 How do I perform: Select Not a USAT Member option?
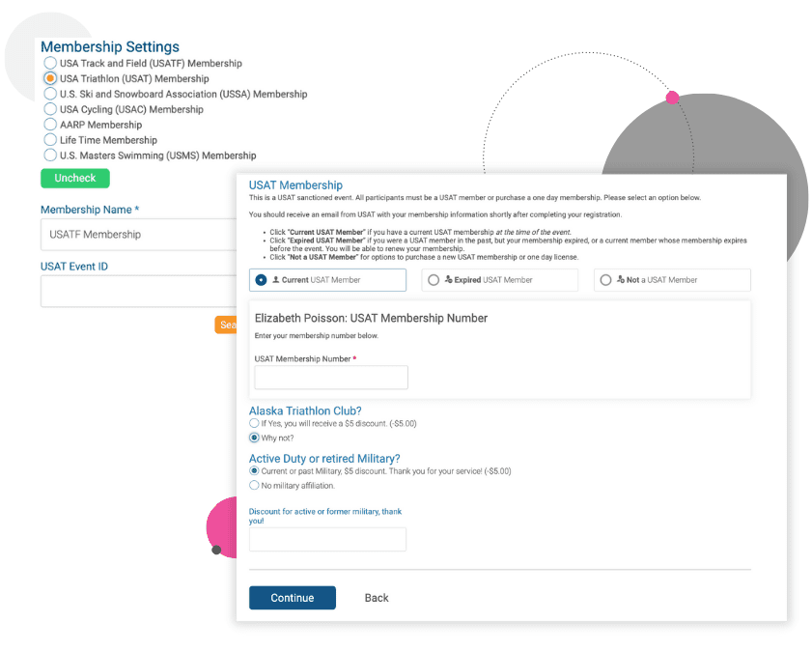[x=672, y=280]
